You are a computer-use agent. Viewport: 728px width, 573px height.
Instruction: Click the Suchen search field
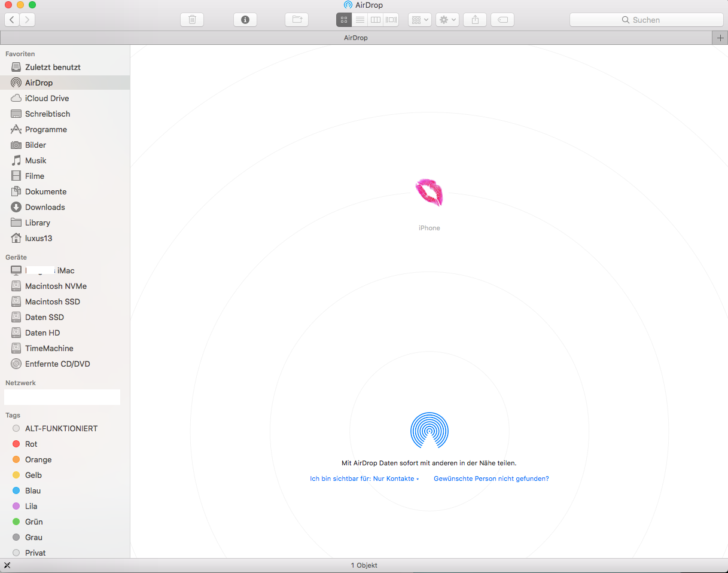click(x=646, y=20)
